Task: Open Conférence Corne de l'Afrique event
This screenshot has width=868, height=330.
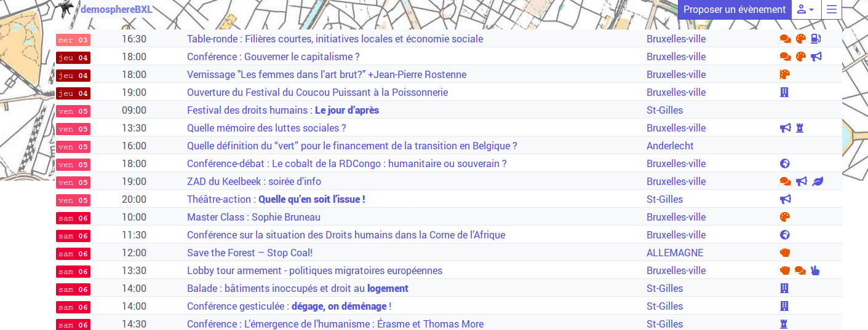Action: click(346, 235)
